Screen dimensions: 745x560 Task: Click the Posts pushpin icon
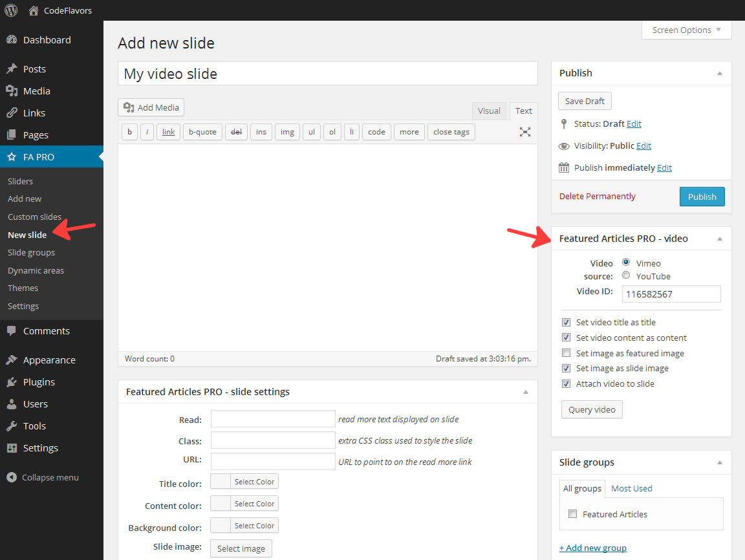coord(12,69)
